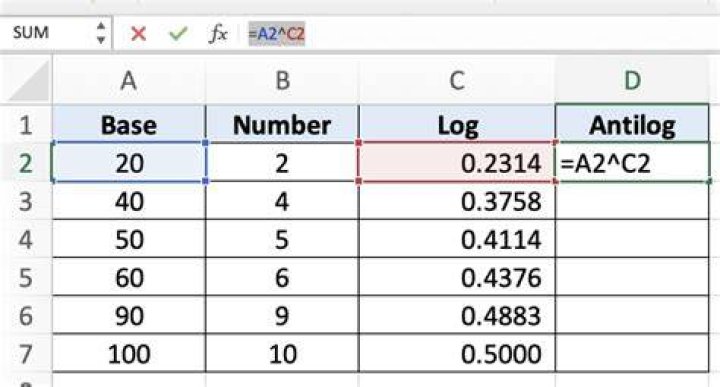
Task: Select row 2 header
Action: 26,163
